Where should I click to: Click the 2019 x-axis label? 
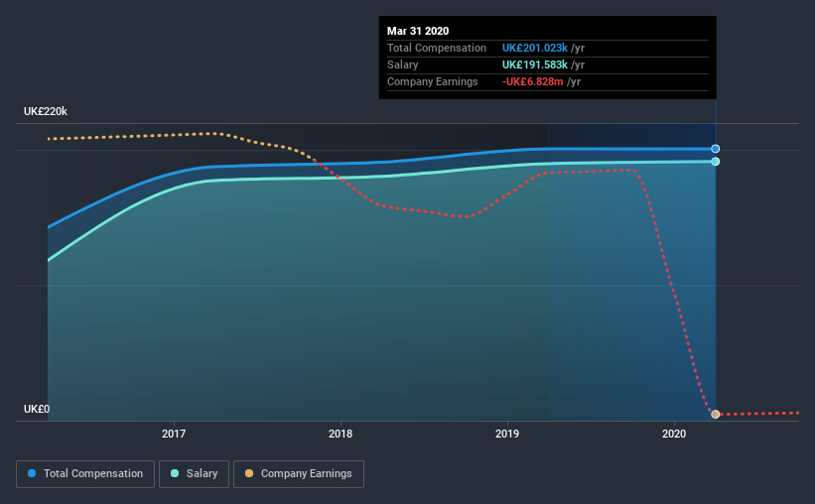[507, 434]
